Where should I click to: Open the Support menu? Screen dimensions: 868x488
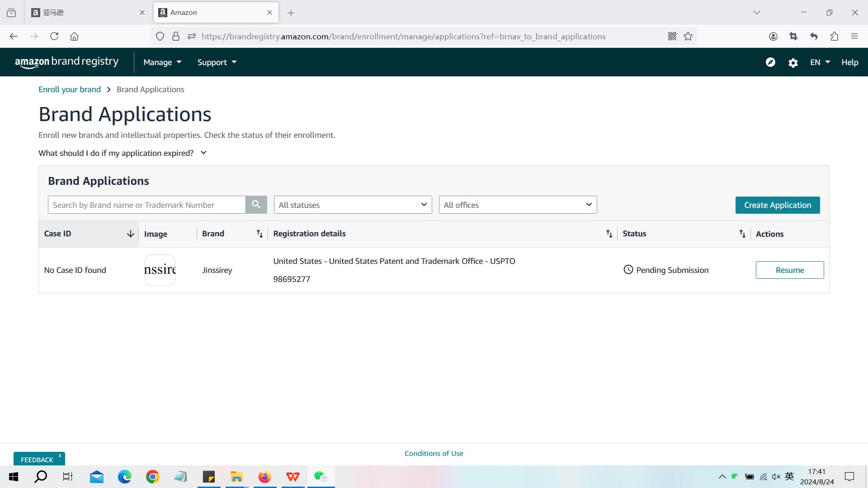[217, 62]
